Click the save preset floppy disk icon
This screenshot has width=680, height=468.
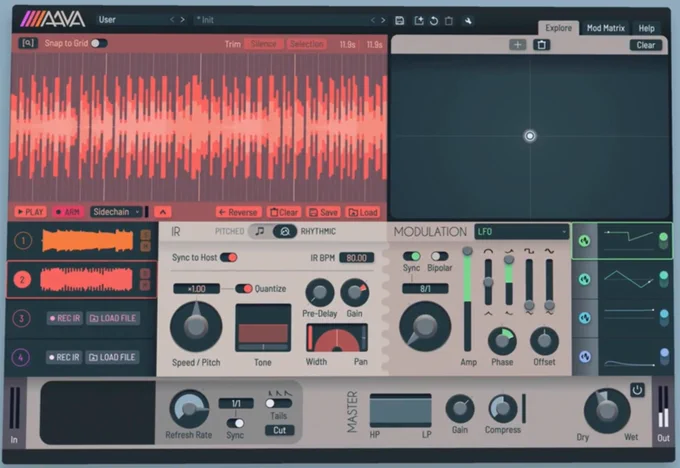pyautogui.click(x=400, y=20)
